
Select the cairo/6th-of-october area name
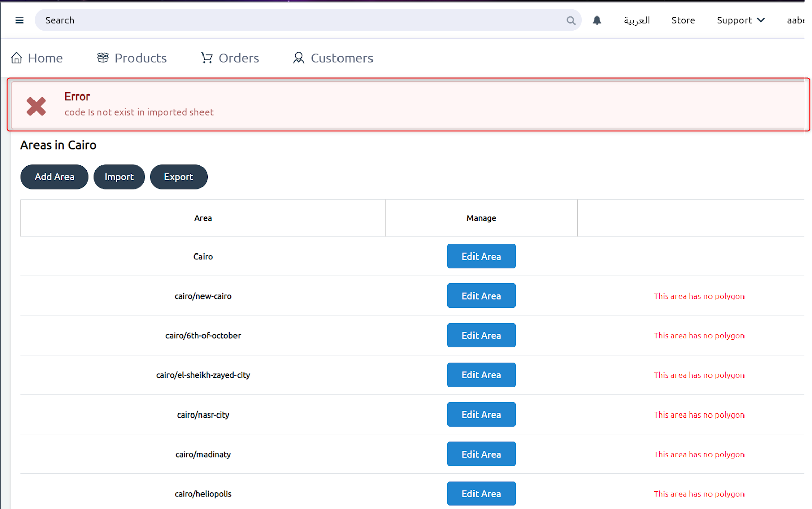(x=203, y=336)
